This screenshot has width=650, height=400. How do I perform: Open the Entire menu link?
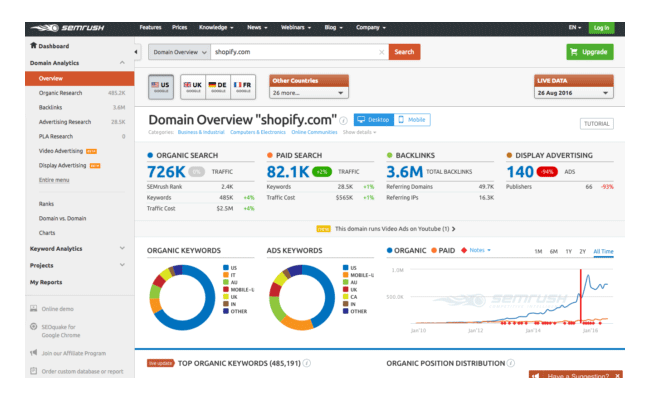54,180
